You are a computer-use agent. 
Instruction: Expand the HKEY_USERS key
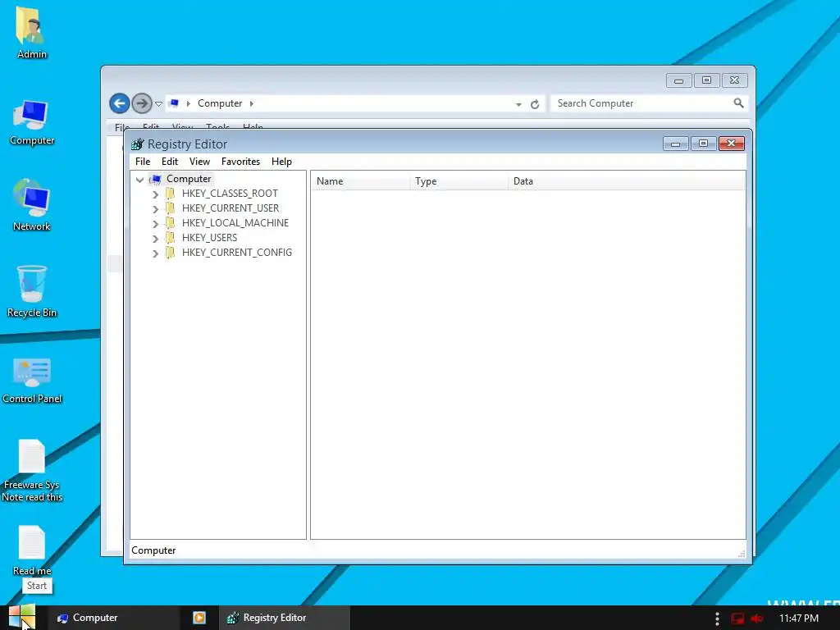click(155, 239)
